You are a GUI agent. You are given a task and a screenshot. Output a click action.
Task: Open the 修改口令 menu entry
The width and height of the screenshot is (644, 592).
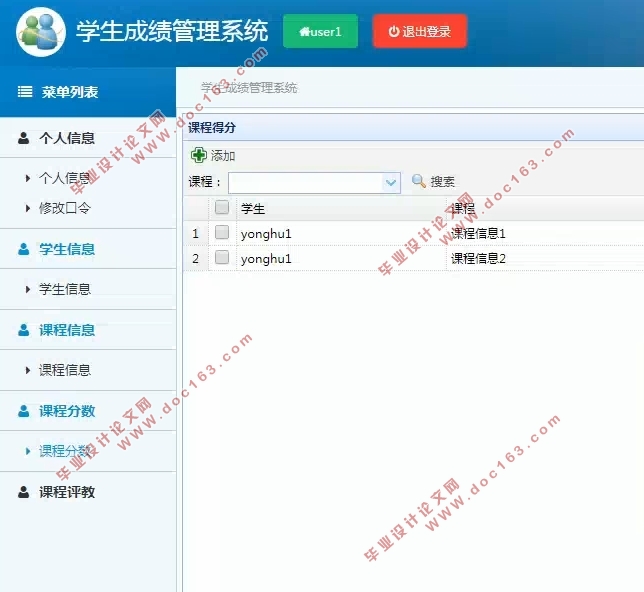[x=64, y=208]
